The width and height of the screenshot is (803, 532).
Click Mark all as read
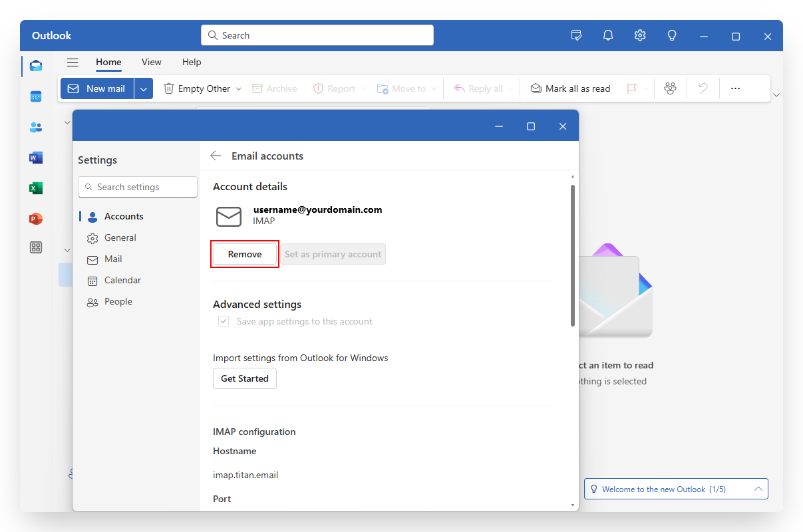pyautogui.click(x=570, y=88)
